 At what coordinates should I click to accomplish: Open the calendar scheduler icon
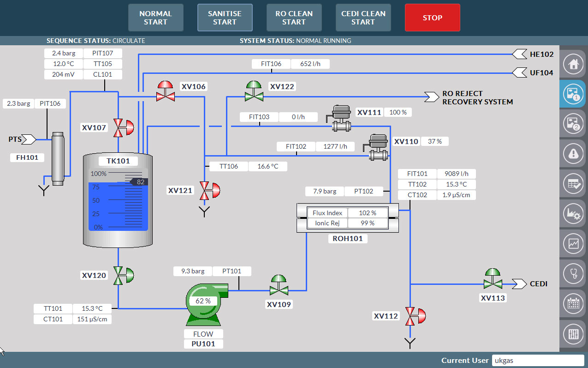(573, 303)
